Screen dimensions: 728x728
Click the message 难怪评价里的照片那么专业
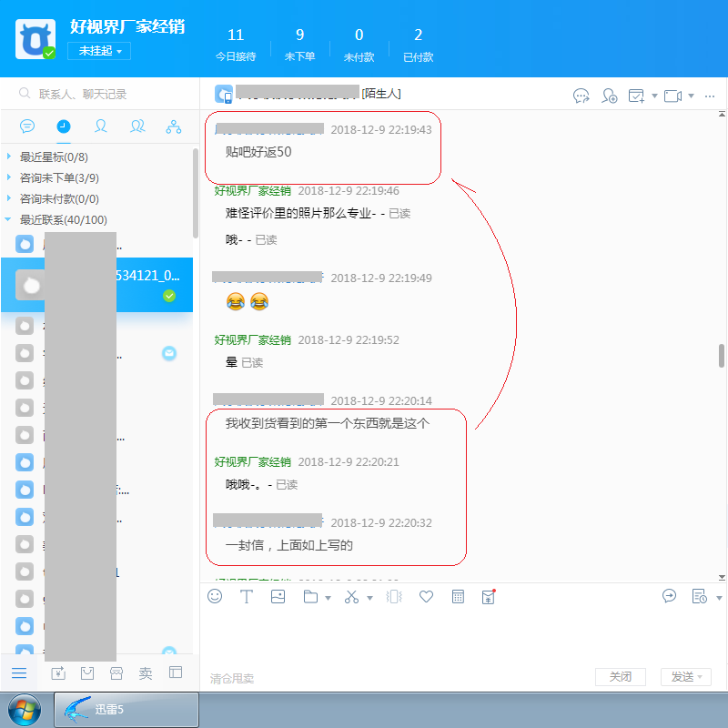(300, 213)
